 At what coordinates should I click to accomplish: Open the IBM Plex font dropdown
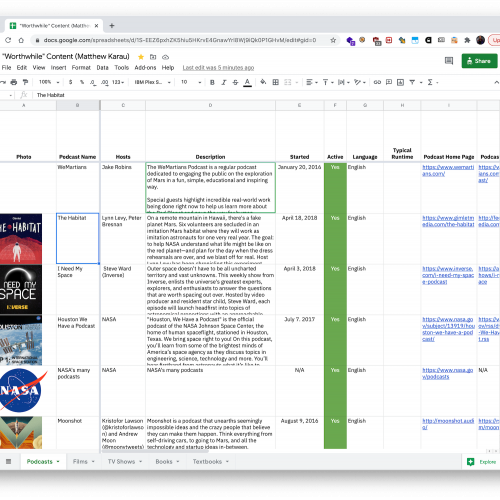pos(152,82)
